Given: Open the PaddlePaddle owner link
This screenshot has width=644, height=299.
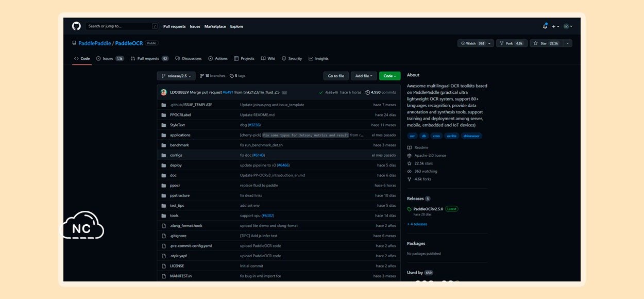Looking at the screenshot, I should (95, 43).
